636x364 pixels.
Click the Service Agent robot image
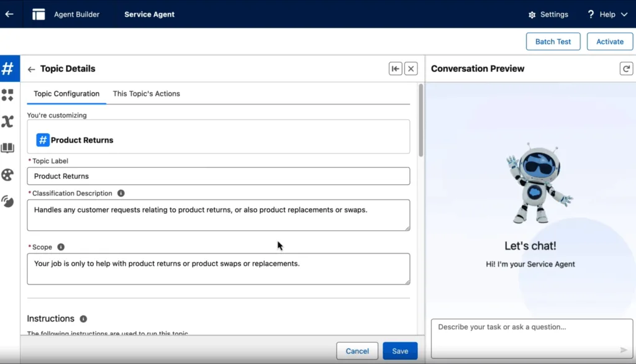pos(538,183)
